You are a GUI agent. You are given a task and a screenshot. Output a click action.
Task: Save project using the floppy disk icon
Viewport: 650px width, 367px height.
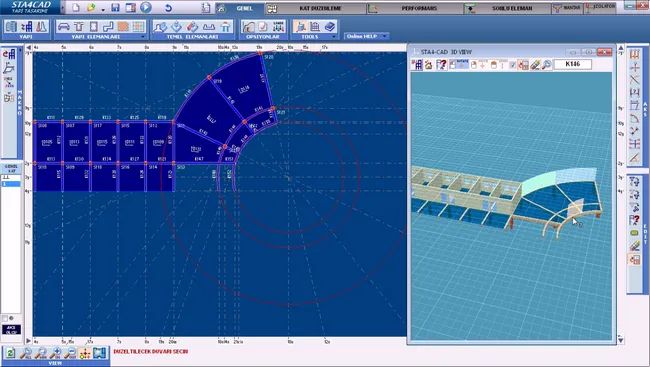(x=115, y=7)
